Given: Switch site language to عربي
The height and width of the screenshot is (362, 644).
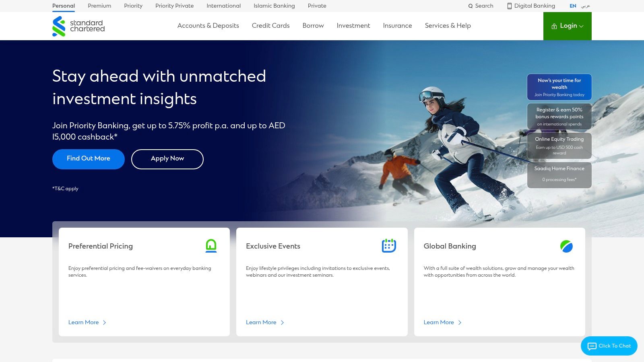Looking at the screenshot, I should point(586,6).
